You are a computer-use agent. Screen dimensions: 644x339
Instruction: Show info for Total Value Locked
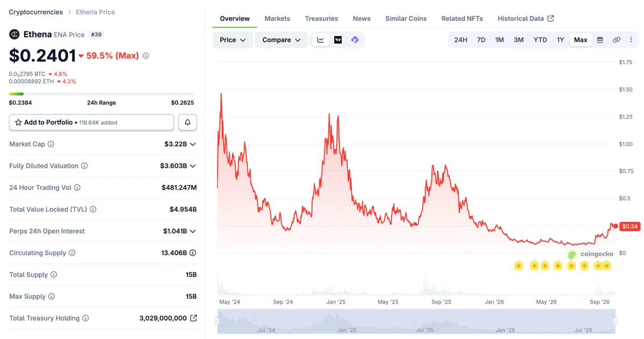pos(93,210)
